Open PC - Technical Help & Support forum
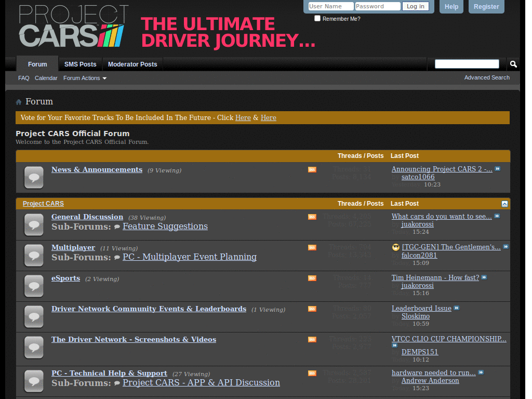The width and height of the screenshot is (532, 399). pyautogui.click(x=109, y=373)
